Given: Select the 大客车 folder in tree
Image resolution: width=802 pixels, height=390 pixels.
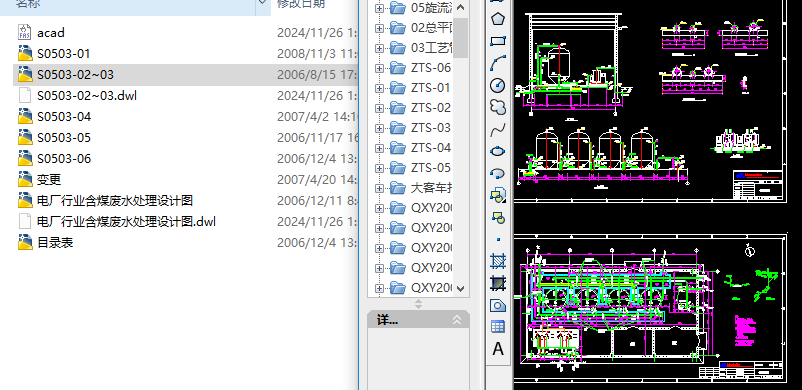Looking at the screenshot, I should (431, 188).
